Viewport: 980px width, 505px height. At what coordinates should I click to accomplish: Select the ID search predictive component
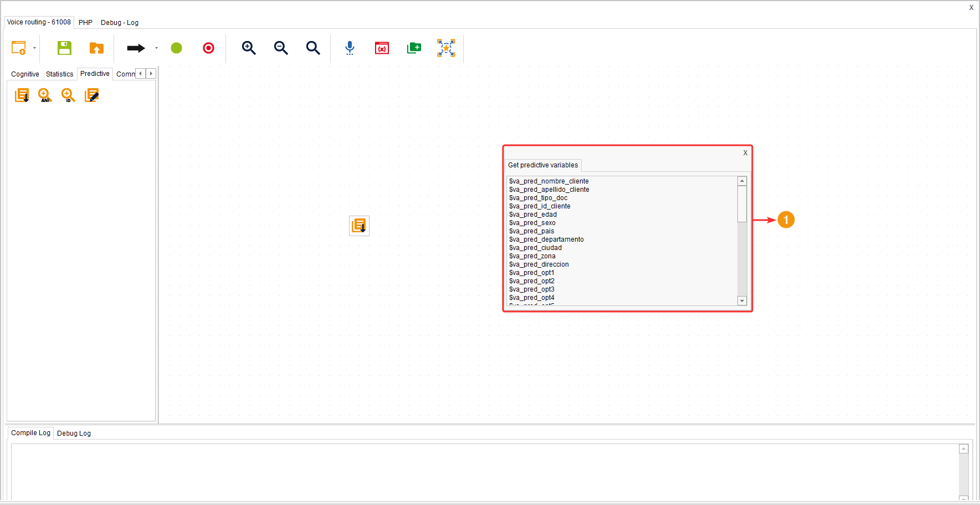[68, 95]
